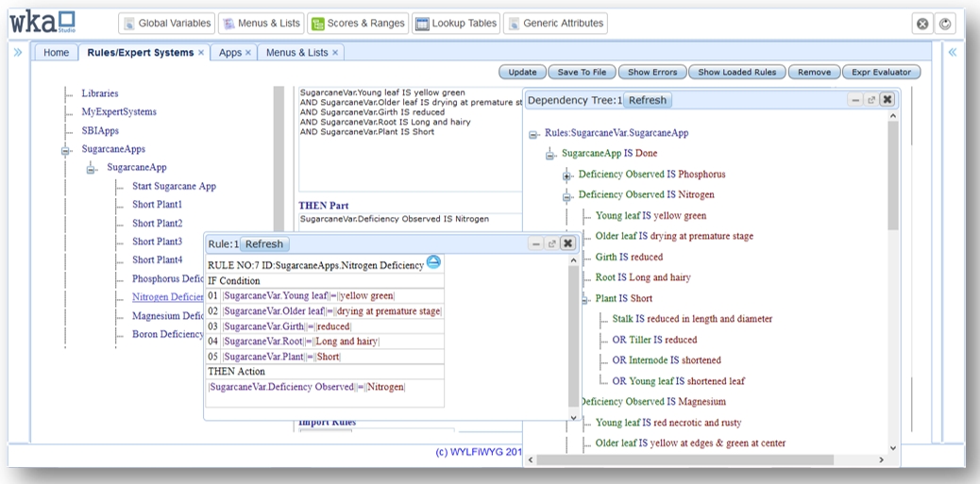Select Short Plant3 in the rules tree
Viewport: 980px width, 484px height.
157,242
